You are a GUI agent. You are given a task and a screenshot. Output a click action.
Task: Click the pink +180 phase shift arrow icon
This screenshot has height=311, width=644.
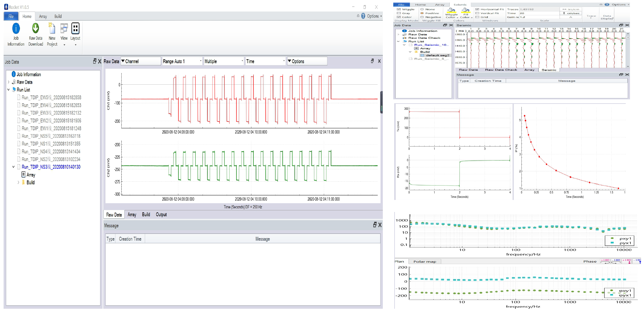(627, 261)
